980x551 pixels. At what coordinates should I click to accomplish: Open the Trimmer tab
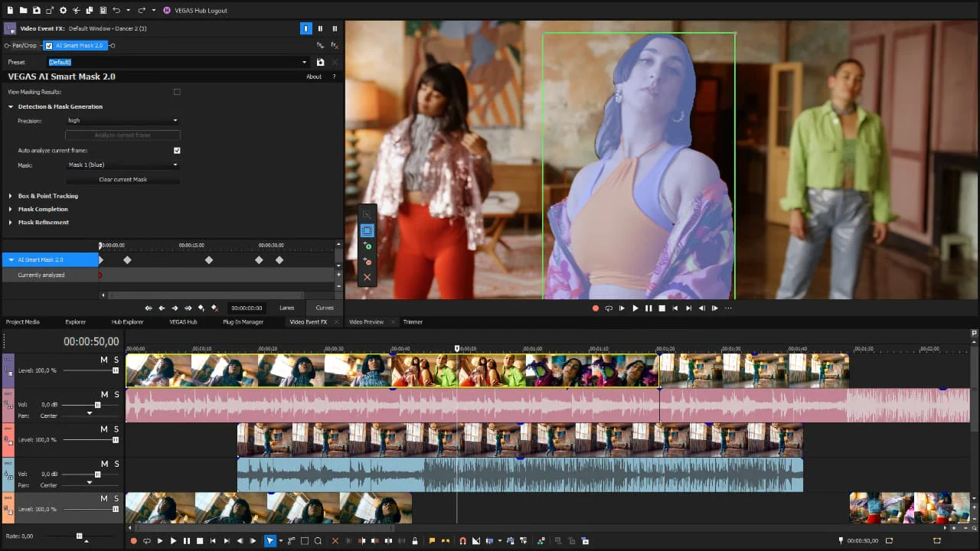point(413,321)
